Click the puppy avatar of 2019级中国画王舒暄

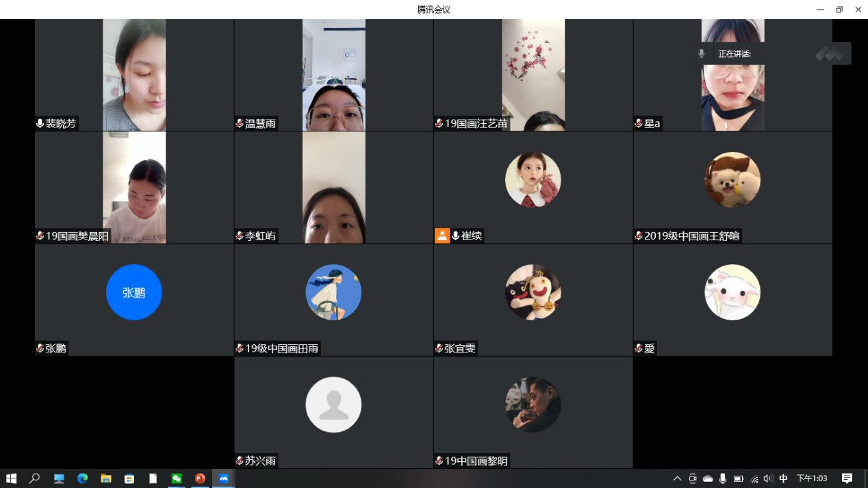point(732,179)
